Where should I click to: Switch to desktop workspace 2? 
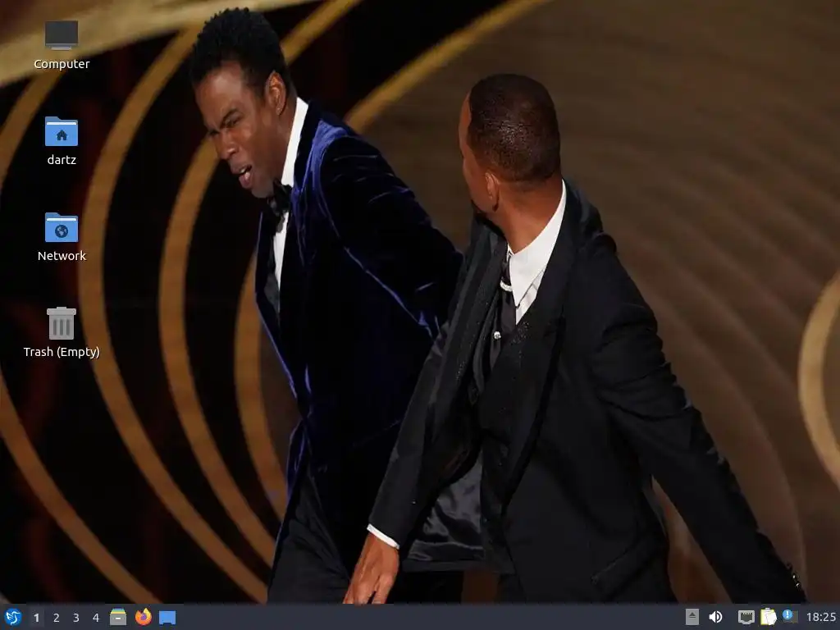pos(57,618)
